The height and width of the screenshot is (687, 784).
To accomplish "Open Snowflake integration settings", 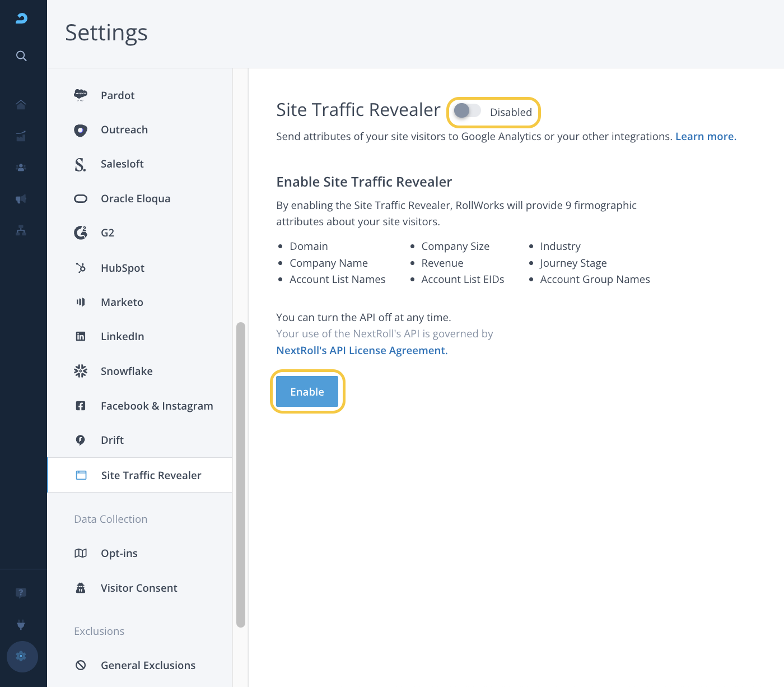I will click(127, 371).
